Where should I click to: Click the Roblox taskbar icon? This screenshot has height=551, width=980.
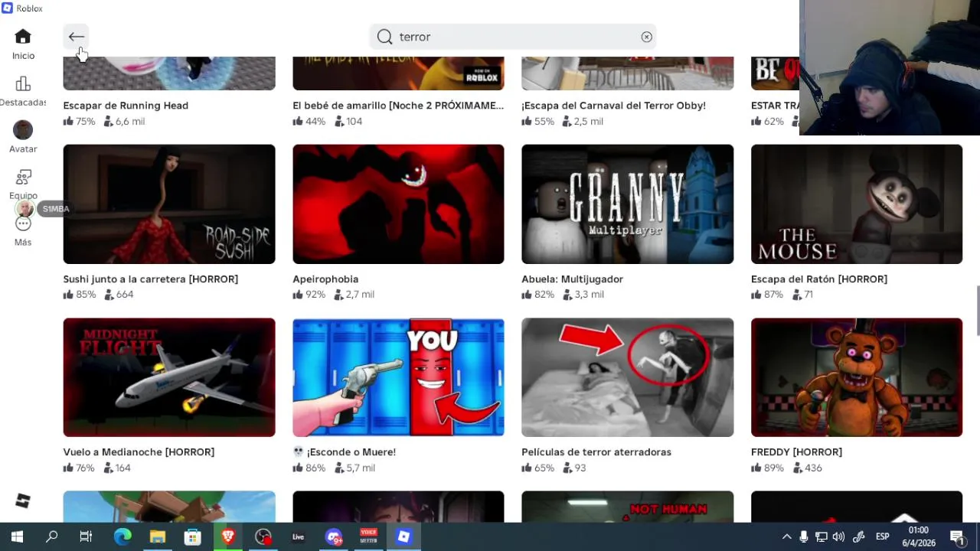click(404, 537)
